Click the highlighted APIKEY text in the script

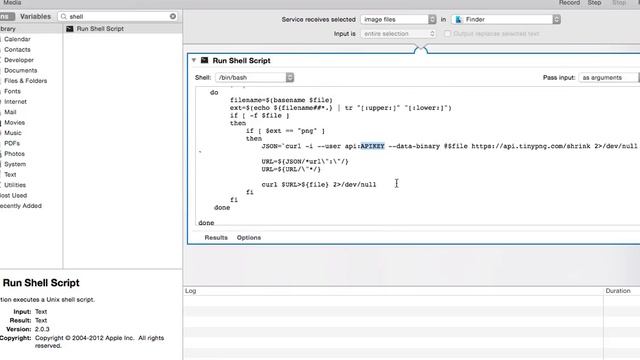[372, 146]
